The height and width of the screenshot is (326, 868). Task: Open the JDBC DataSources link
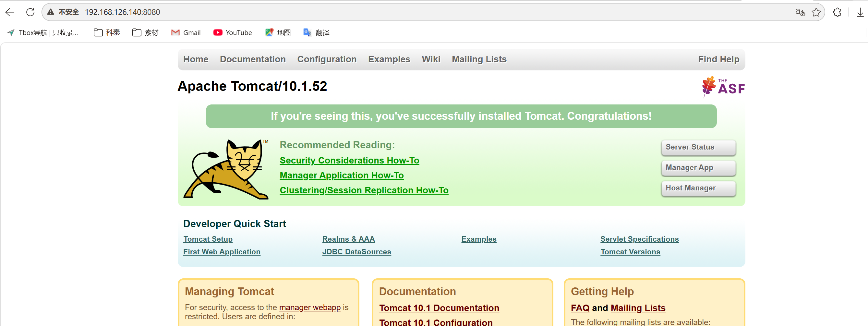tap(356, 252)
